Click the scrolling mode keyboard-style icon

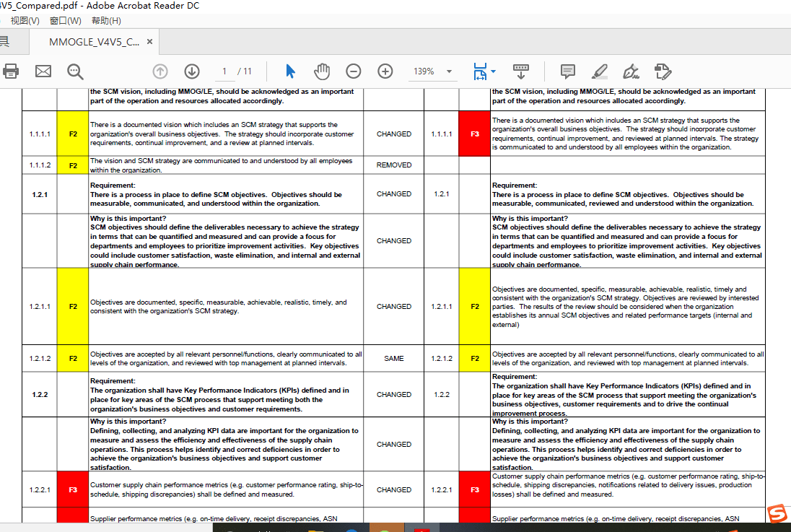(x=520, y=71)
